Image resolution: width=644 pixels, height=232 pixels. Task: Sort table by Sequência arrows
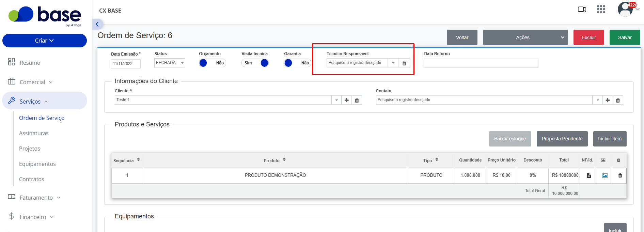[138, 159]
